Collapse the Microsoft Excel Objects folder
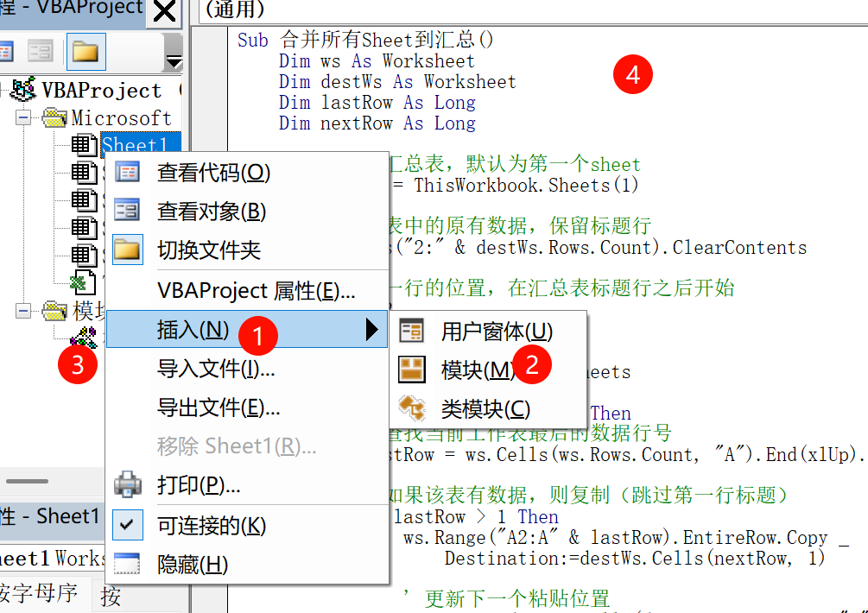This screenshot has height=613, width=868. pos(23,117)
